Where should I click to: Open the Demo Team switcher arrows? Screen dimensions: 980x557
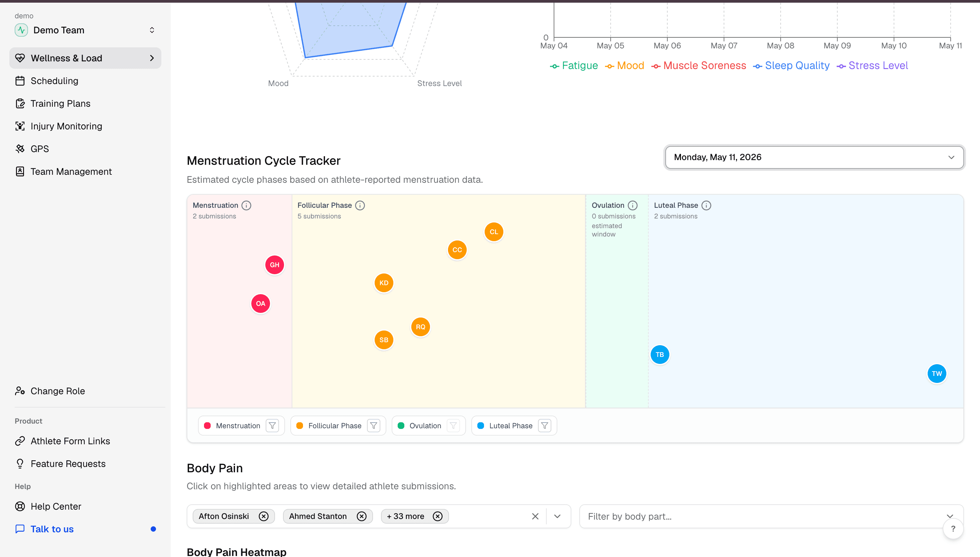click(152, 30)
